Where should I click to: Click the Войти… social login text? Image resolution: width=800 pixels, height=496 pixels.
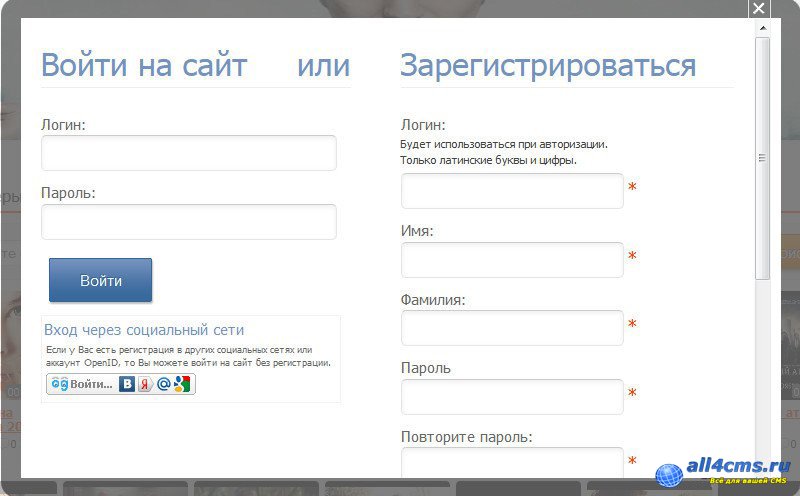point(91,384)
